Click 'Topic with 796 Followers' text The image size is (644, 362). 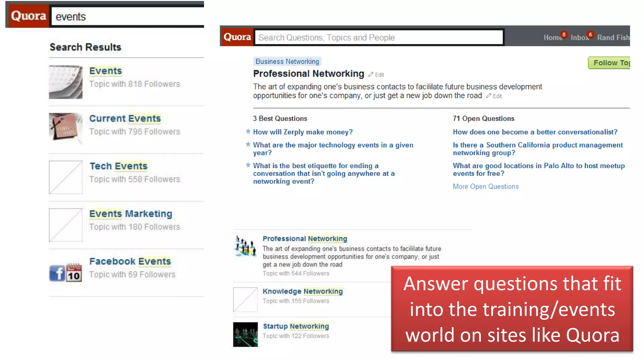(135, 132)
